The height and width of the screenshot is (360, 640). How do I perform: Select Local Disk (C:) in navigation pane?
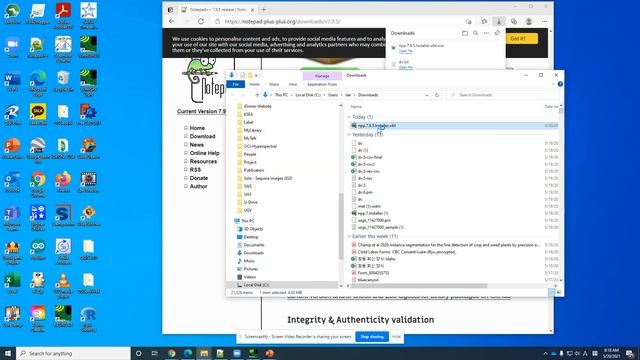[x=256, y=285]
